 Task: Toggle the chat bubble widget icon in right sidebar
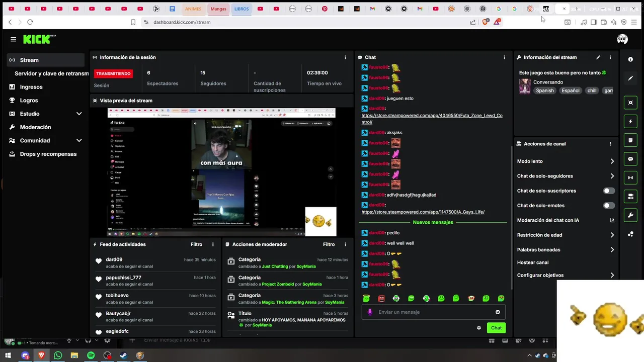point(630,159)
